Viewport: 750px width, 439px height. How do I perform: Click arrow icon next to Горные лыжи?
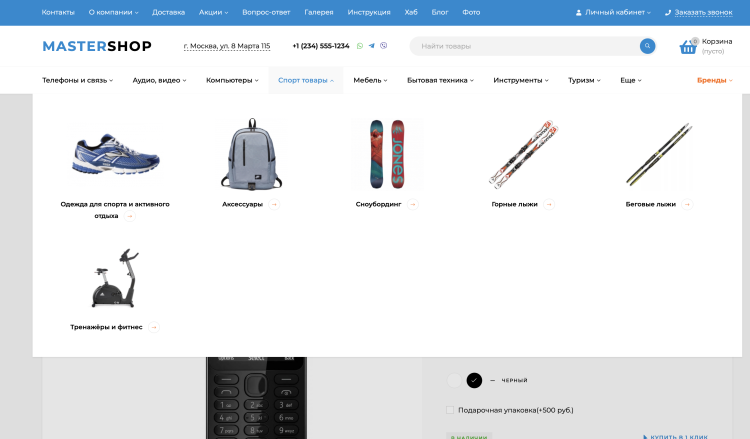pyautogui.click(x=549, y=204)
